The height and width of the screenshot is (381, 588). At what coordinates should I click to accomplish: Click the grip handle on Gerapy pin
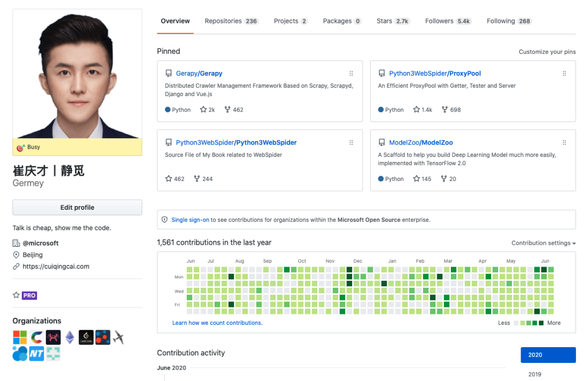[x=351, y=74]
